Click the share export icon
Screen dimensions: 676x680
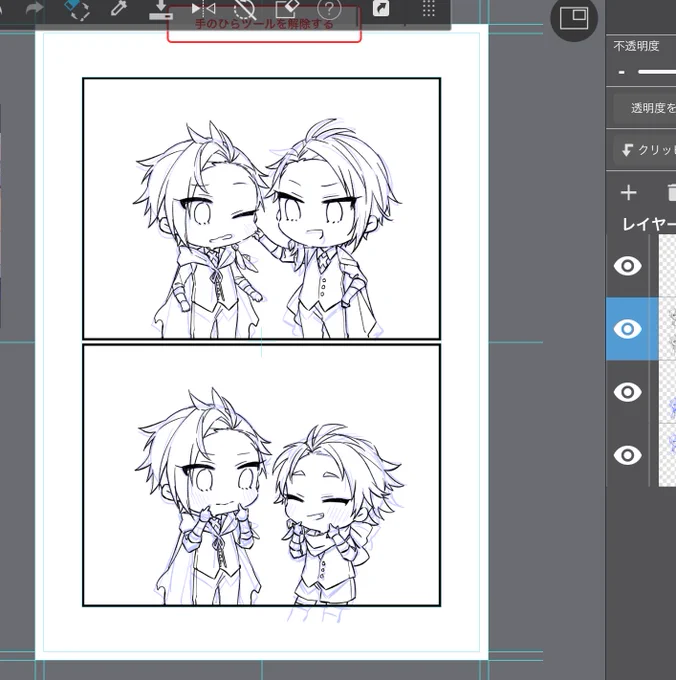381,8
